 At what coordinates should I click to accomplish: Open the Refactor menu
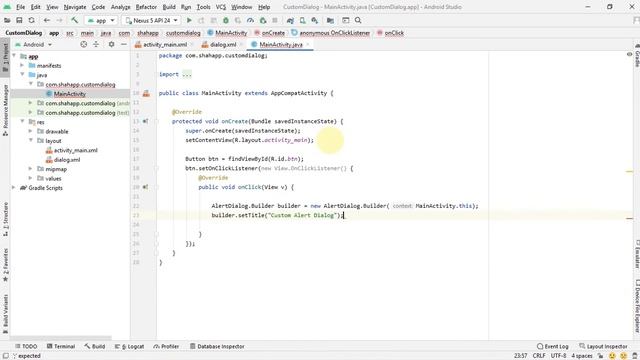(x=146, y=7)
